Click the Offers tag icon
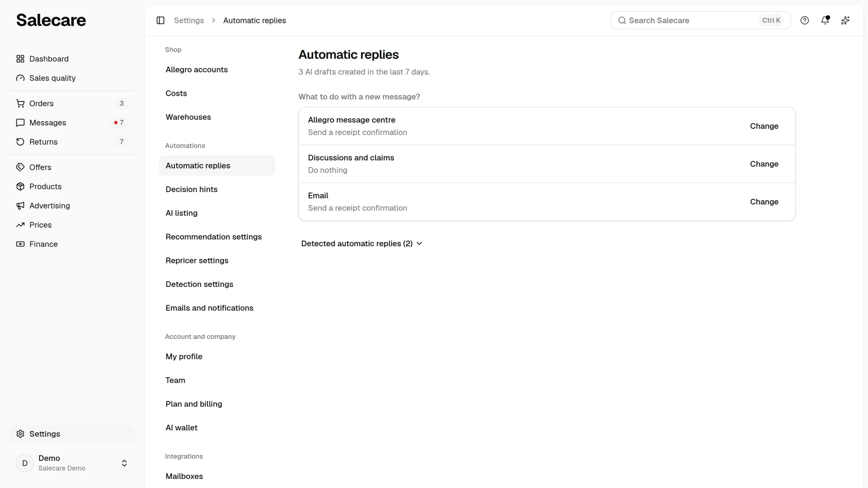868x488 pixels. [x=20, y=167]
